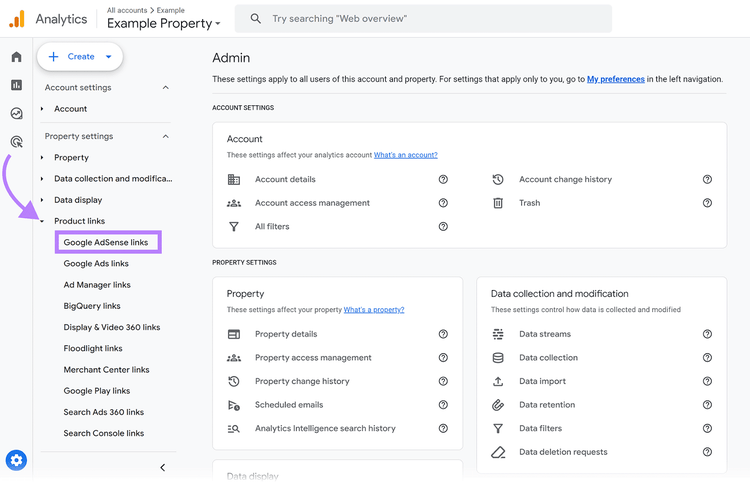Click the Admin gear icon
750x485 pixels.
click(16, 460)
